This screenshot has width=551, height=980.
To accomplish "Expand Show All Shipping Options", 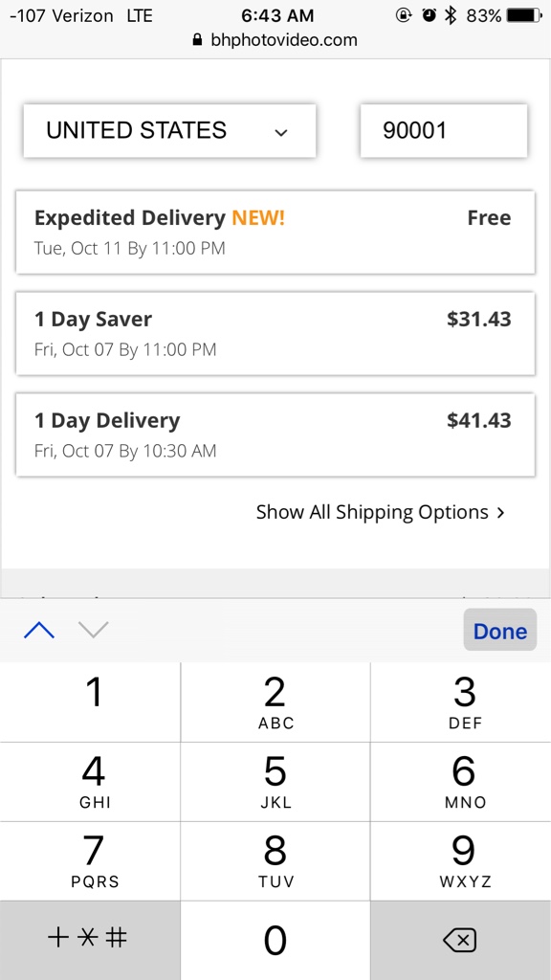I will tap(381, 513).
